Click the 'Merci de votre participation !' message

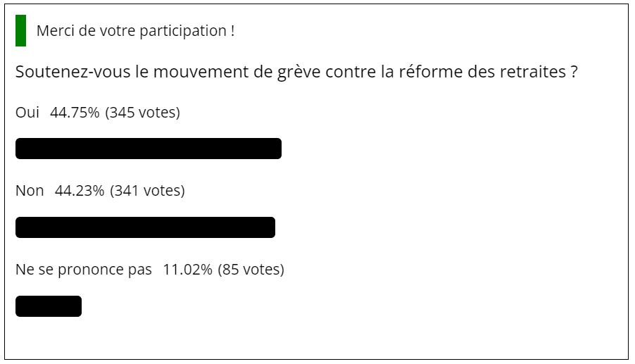[x=136, y=31]
